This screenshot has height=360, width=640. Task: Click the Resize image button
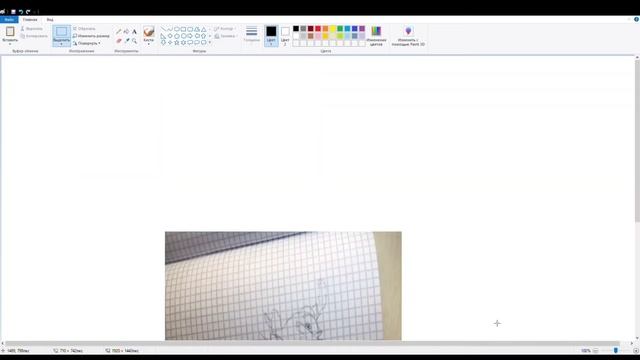tap(91, 36)
